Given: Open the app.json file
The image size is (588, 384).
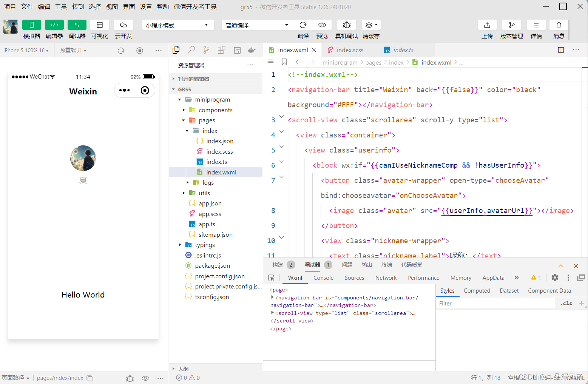Looking at the screenshot, I should (x=210, y=203).
